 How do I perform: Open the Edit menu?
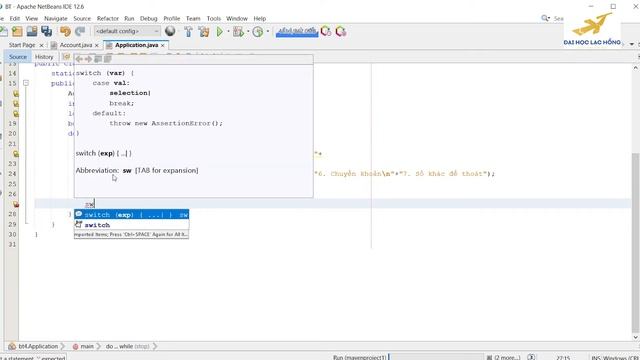15,18
